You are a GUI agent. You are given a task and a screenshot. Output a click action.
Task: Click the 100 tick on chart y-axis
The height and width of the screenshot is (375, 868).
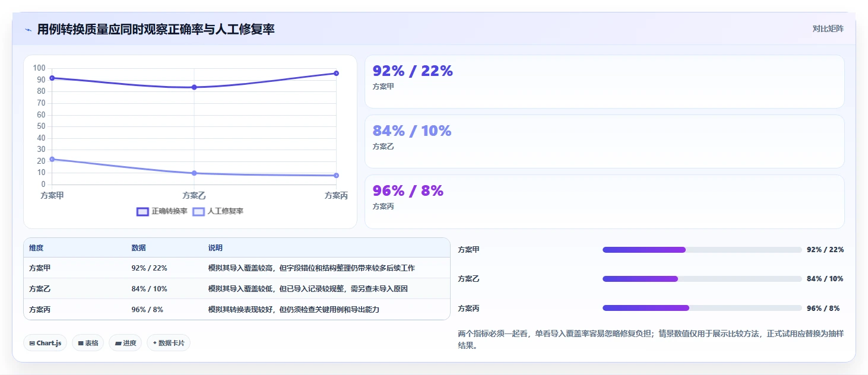(39, 68)
